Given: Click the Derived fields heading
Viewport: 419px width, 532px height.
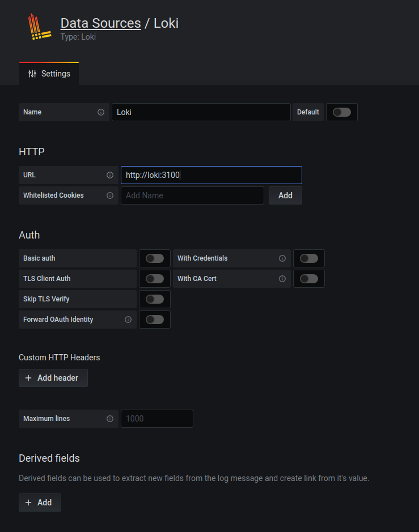Looking at the screenshot, I should click(49, 458).
